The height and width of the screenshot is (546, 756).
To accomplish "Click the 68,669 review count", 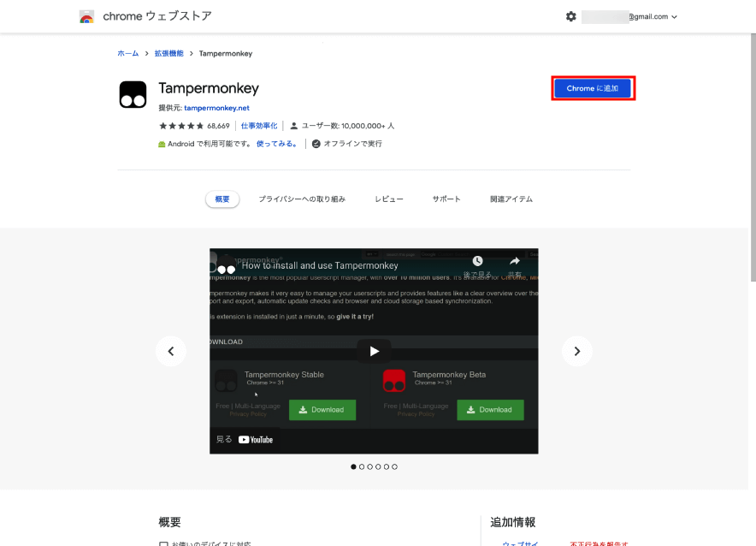I will click(218, 126).
